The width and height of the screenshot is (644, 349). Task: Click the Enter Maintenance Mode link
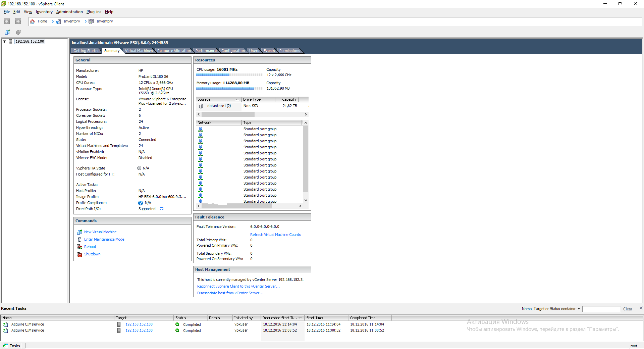point(104,239)
